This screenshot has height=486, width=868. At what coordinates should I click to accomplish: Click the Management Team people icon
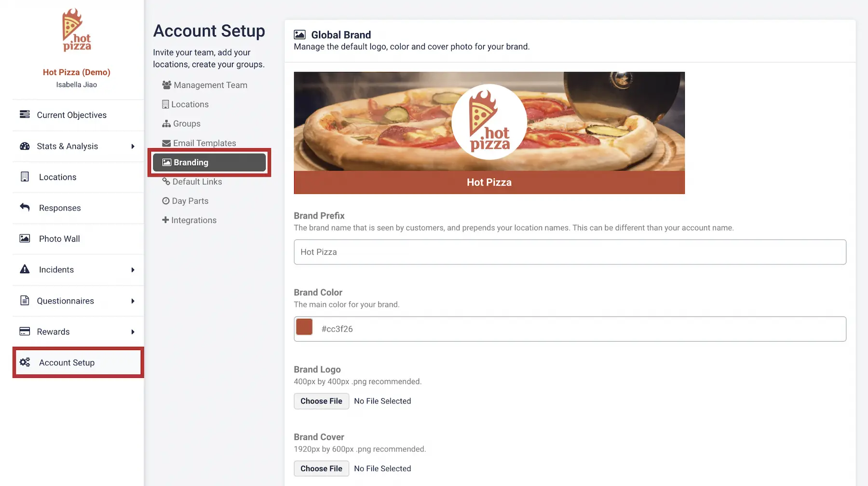tap(167, 85)
